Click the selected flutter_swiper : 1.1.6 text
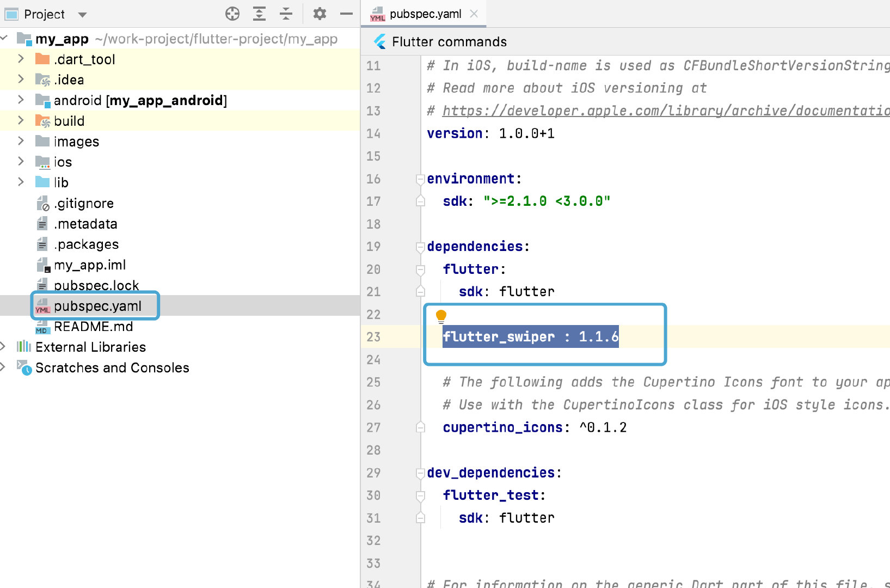The image size is (890, 588). coord(531,336)
